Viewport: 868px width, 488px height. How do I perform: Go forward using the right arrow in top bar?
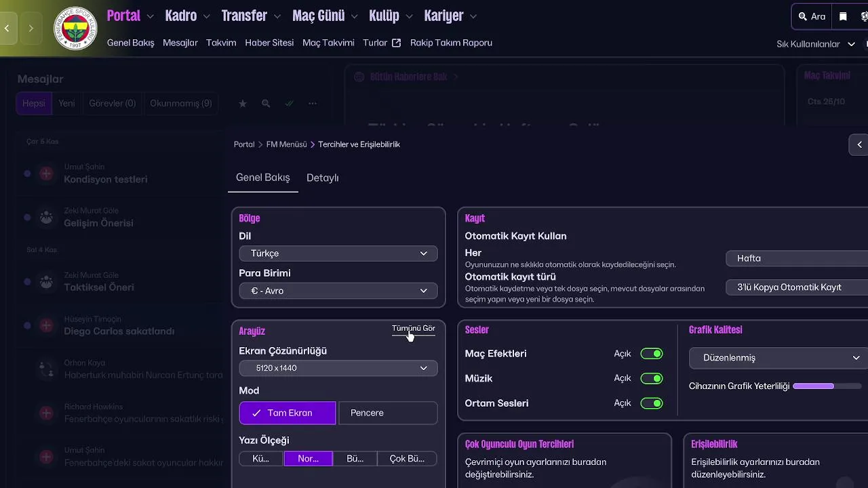click(x=31, y=28)
